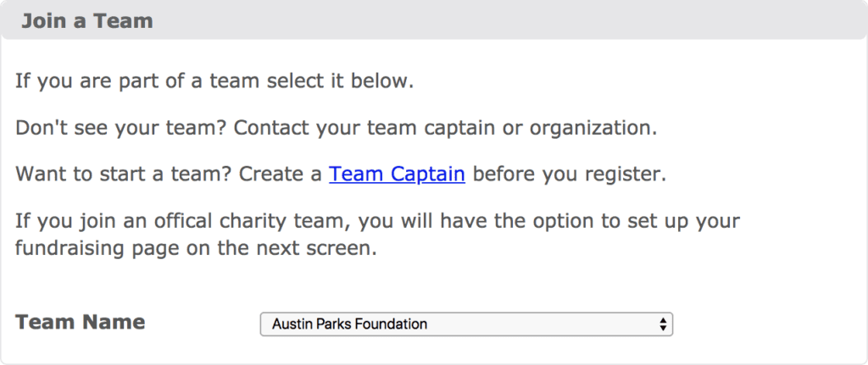868x365 pixels.
Task: Click the "Want to start a team?" text
Action: pos(125,174)
